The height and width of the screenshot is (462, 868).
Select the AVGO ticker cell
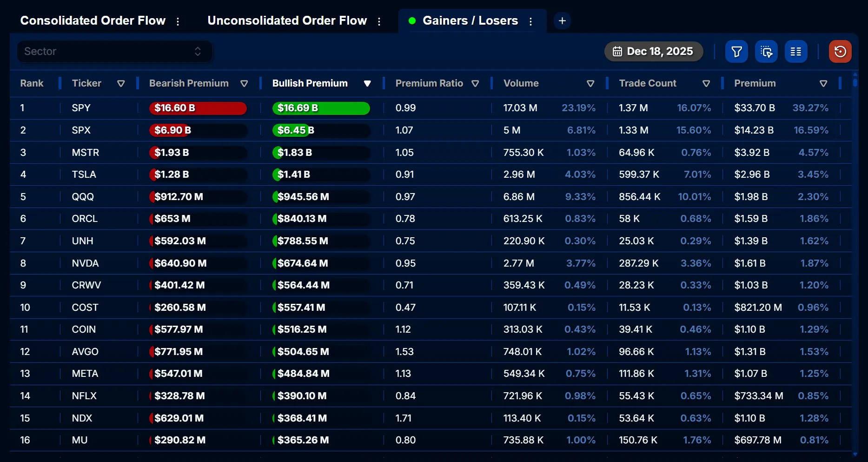coord(85,352)
